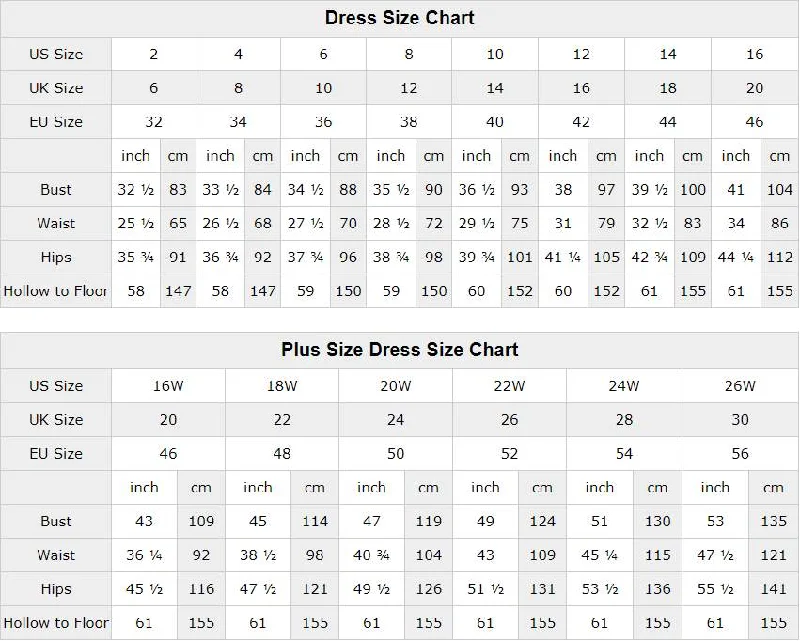
Task: Click EU size 52 in the plus chart
Action: [x=509, y=453]
